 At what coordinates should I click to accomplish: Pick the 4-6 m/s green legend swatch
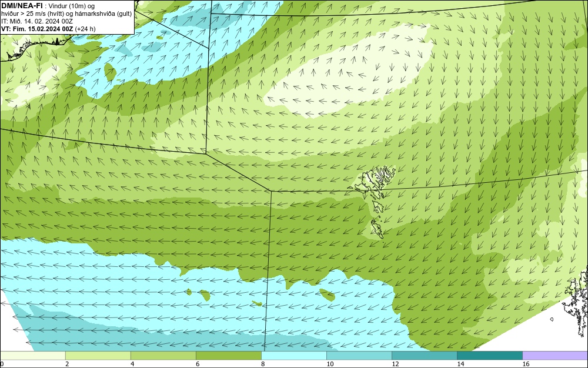point(163,356)
